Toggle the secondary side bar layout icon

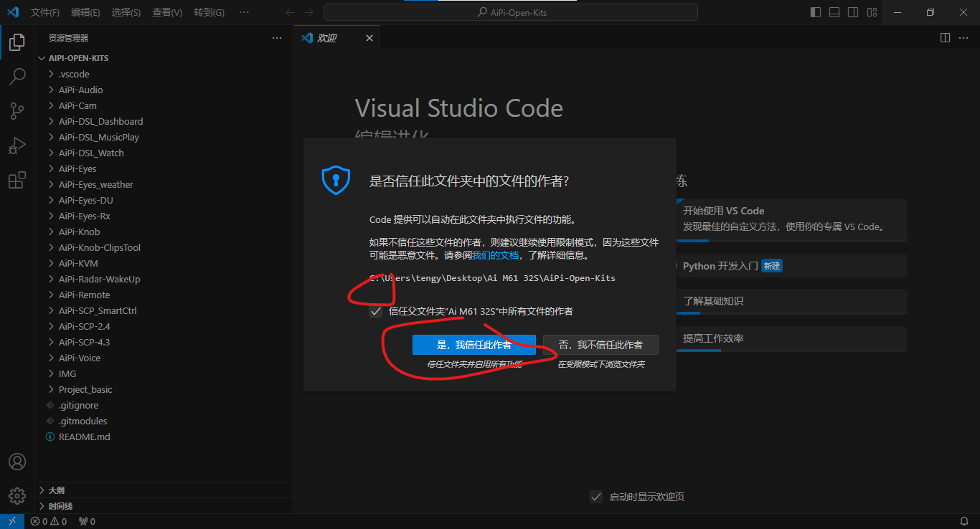853,12
